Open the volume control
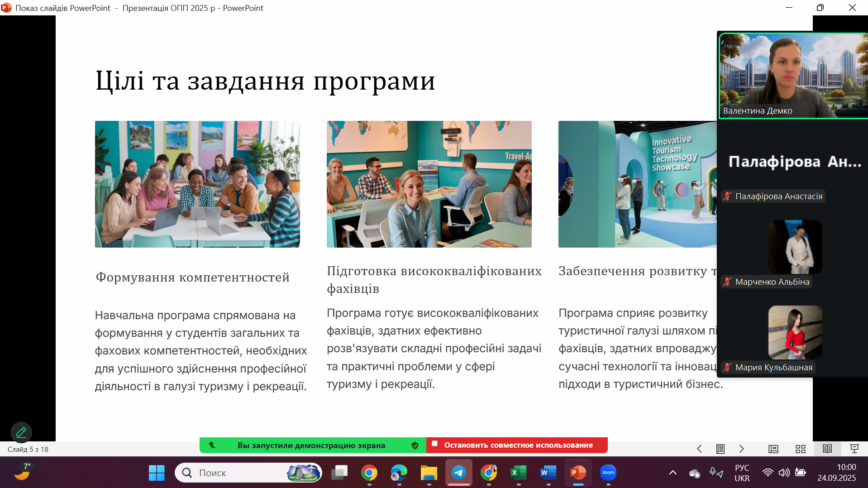Screen dimensions: 868x488 [784, 473]
